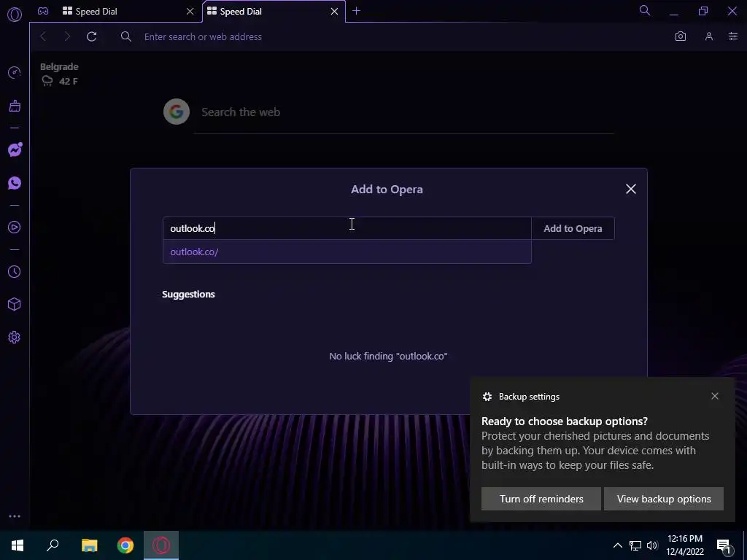Open the Player sidebar icon
Viewport: 747px width, 560px height.
pyautogui.click(x=15, y=227)
